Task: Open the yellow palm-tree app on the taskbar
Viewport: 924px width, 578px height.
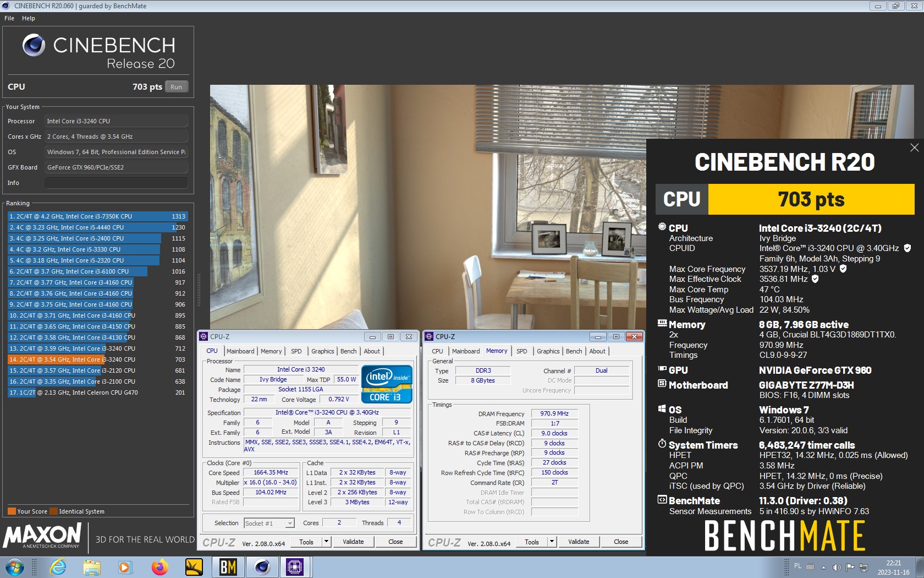Action: [194, 567]
